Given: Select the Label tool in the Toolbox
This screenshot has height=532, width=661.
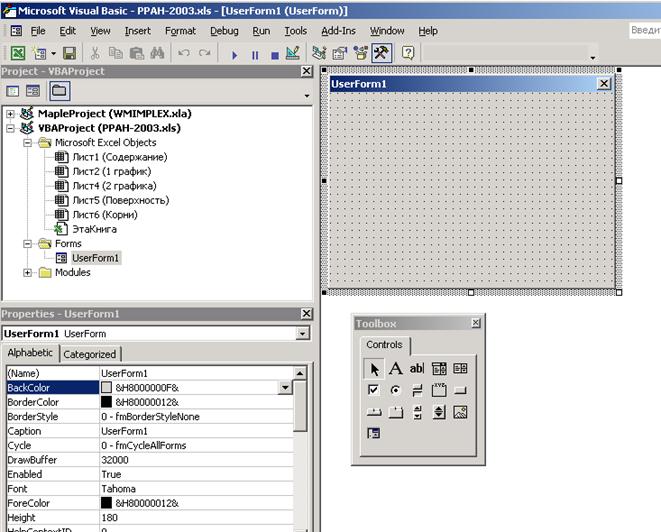Looking at the screenshot, I should pyautogui.click(x=395, y=368).
